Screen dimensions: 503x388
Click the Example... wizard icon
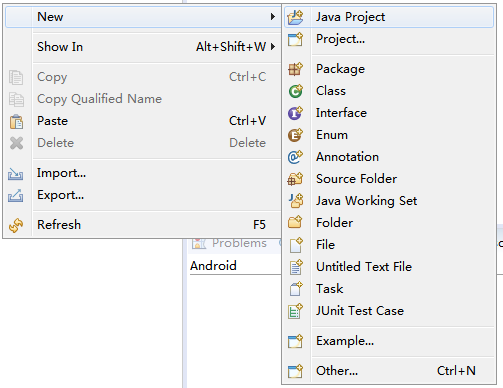pos(295,341)
